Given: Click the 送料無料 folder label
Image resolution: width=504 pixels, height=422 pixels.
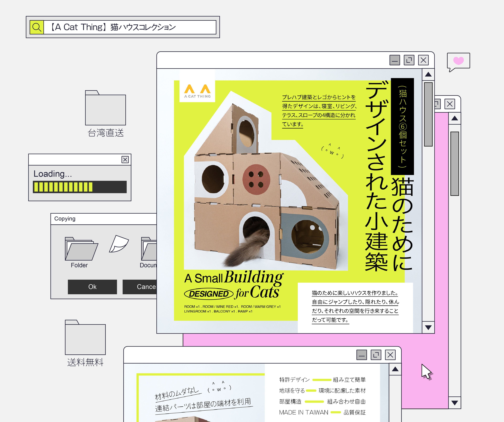Looking at the screenshot, I should click(85, 362).
